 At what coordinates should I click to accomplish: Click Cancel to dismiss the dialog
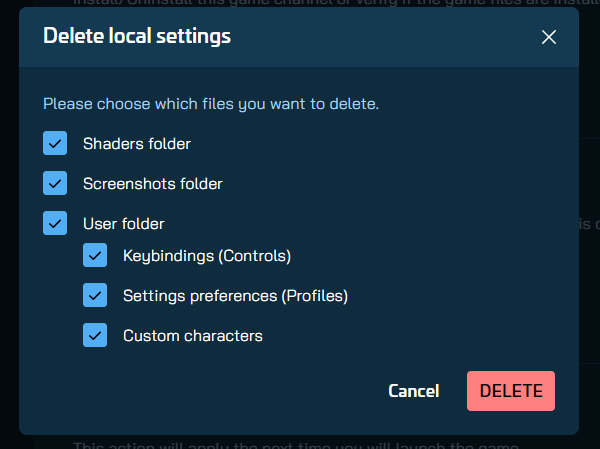[x=413, y=391]
